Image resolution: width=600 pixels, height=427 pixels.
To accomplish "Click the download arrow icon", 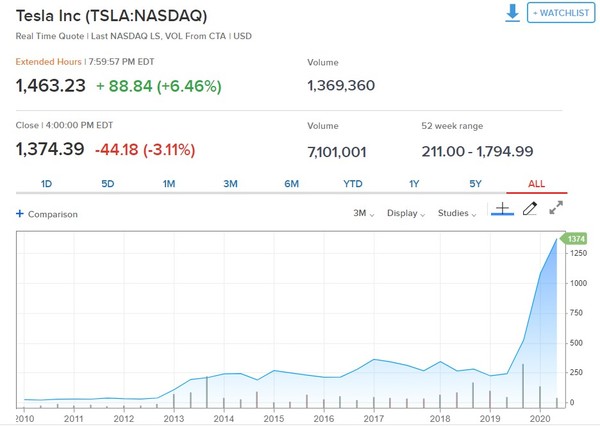I will coord(512,12).
